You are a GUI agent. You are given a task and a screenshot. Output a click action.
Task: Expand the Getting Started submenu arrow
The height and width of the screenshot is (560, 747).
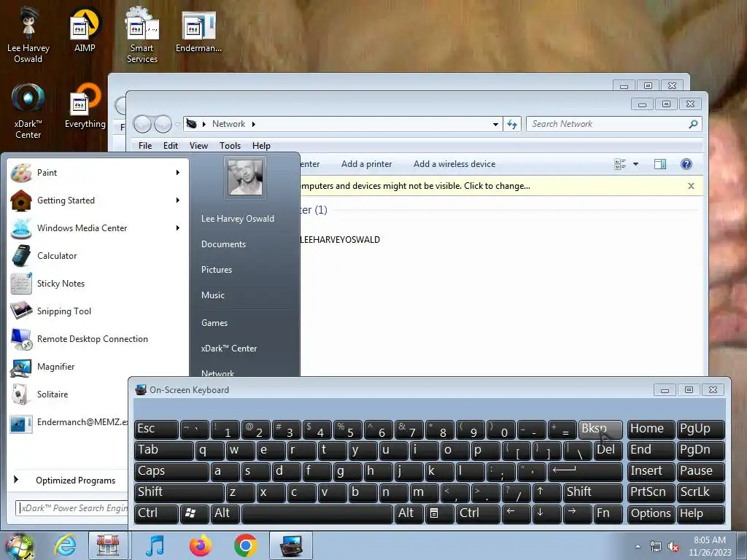tap(178, 201)
